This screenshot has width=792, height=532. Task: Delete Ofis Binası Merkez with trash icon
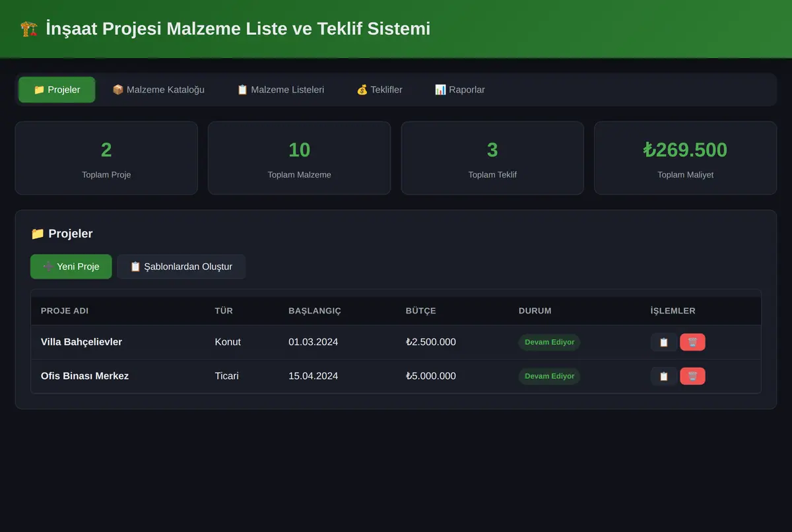point(692,376)
